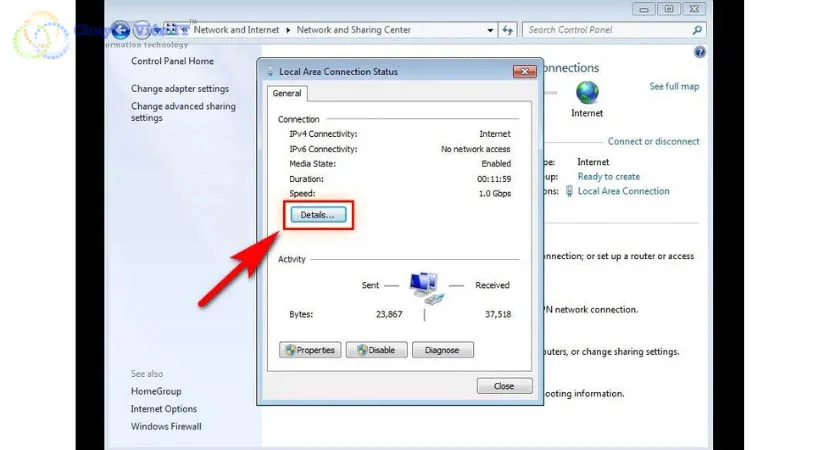Open Change adapter settings link

(180, 89)
